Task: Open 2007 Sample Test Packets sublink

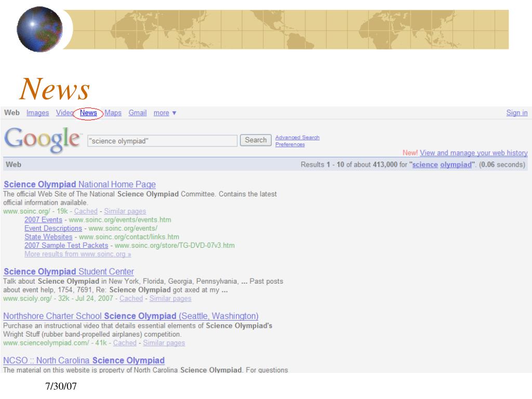Action: coord(66,245)
